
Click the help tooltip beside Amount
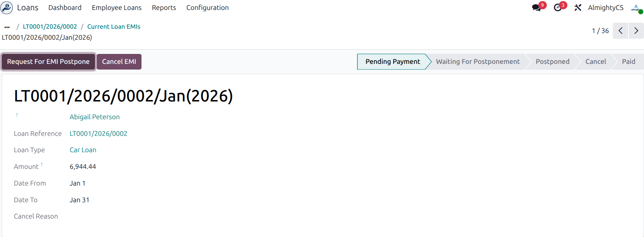[x=41, y=165]
